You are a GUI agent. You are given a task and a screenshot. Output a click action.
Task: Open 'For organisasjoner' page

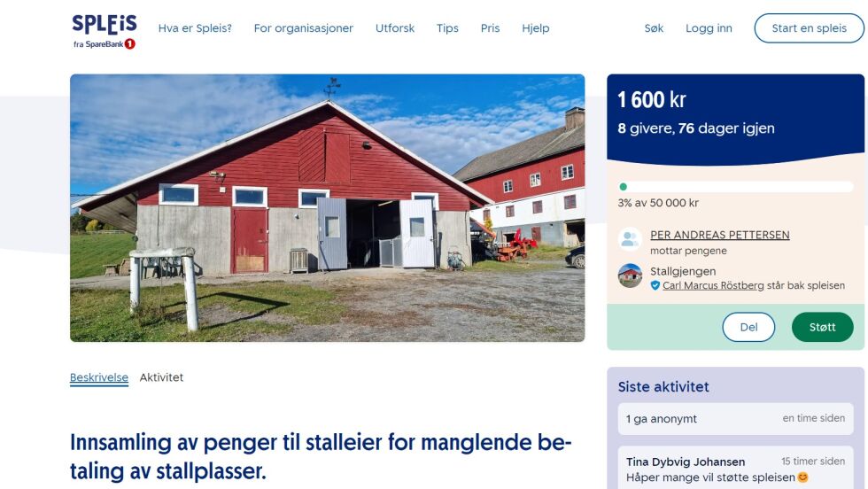(303, 28)
